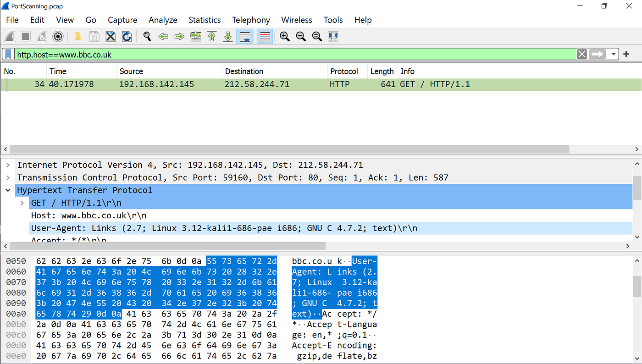Screen dimensions: 642x364
Task: Go forward in packet history arrow
Action: (x=179, y=37)
